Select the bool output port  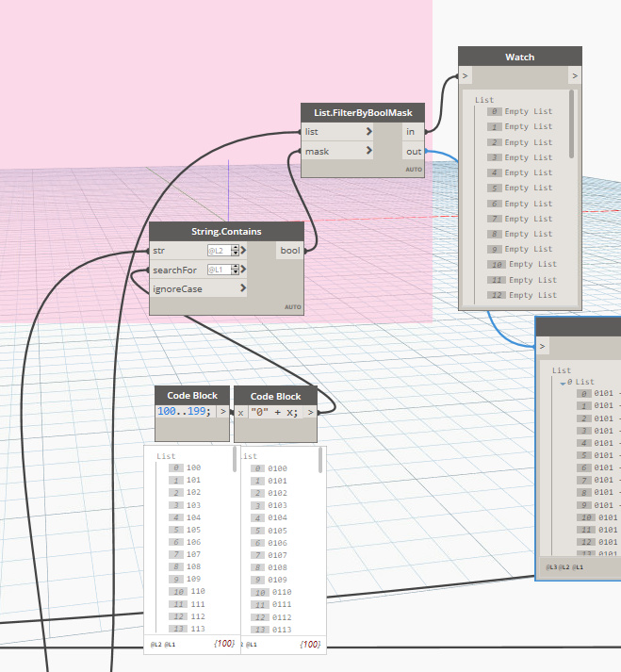289,251
